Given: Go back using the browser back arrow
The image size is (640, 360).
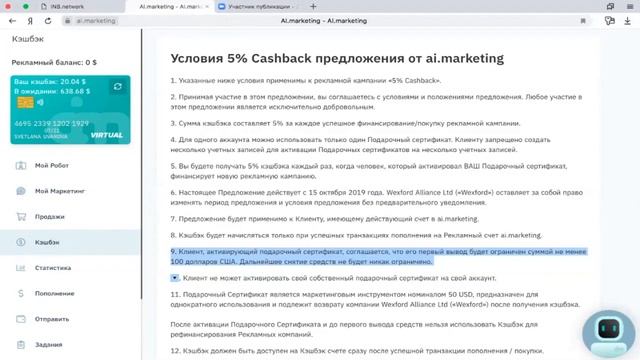Looking at the screenshot, I should [12, 21].
